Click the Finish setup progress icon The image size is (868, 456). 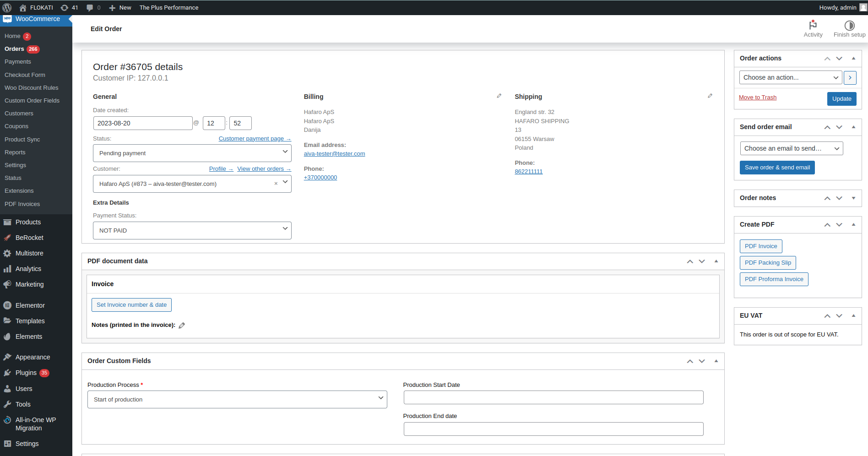click(x=850, y=26)
